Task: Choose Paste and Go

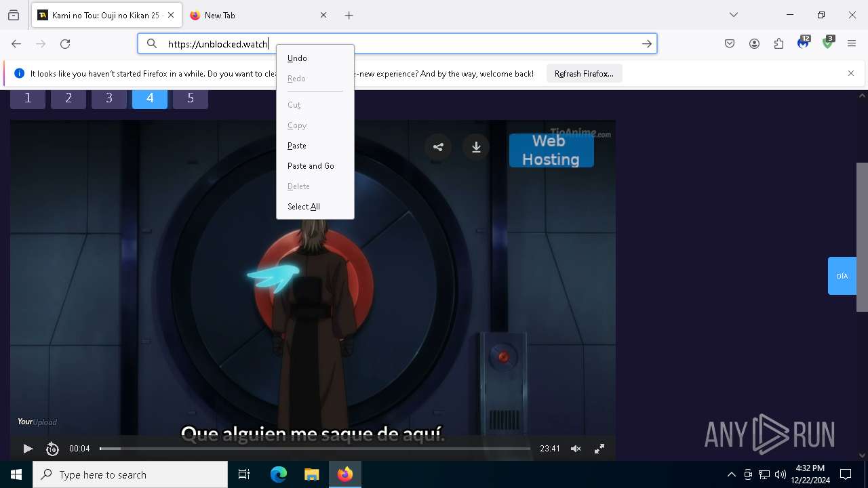Action: [315, 166]
